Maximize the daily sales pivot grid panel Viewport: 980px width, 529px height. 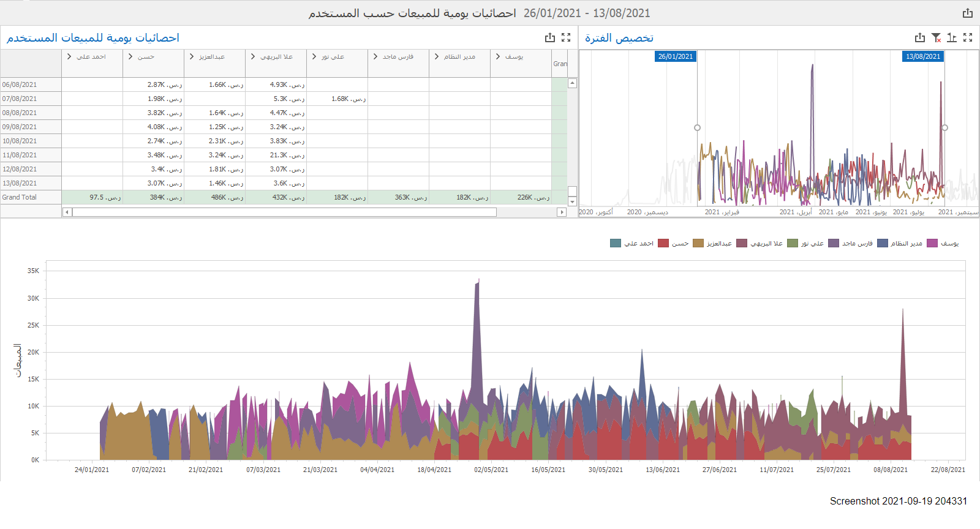[566, 38]
